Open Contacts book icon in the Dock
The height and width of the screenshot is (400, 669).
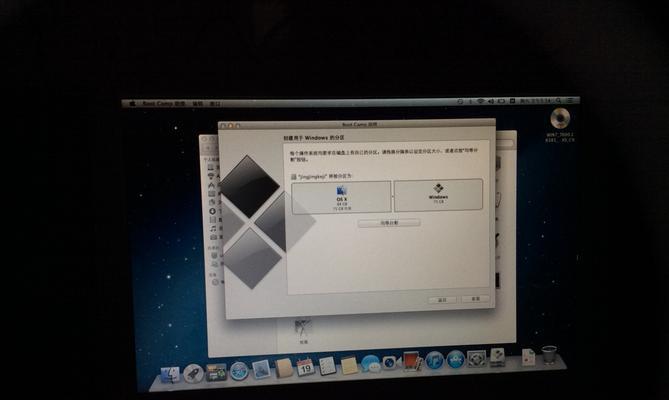tap(283, 368)
